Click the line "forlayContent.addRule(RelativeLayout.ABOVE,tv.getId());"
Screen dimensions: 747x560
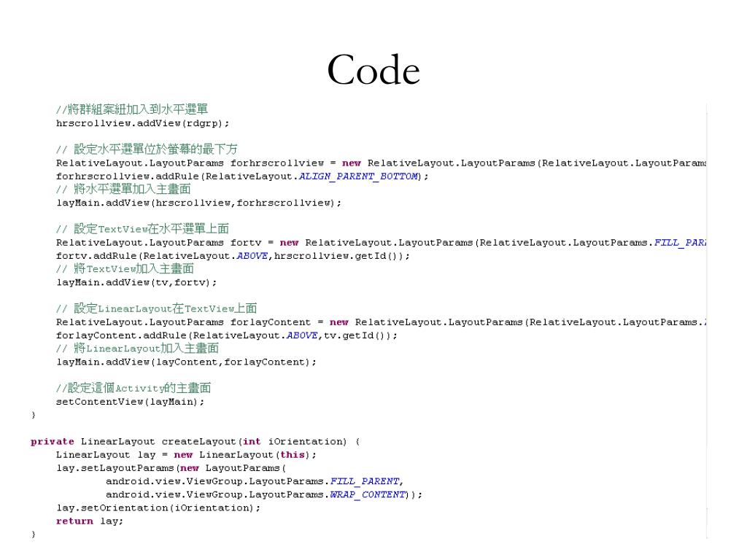tap(226, 335)
